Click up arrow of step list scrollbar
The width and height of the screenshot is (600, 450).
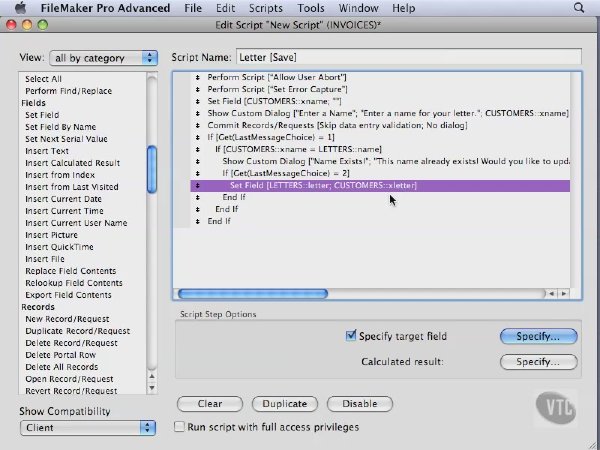pos(152,377)
